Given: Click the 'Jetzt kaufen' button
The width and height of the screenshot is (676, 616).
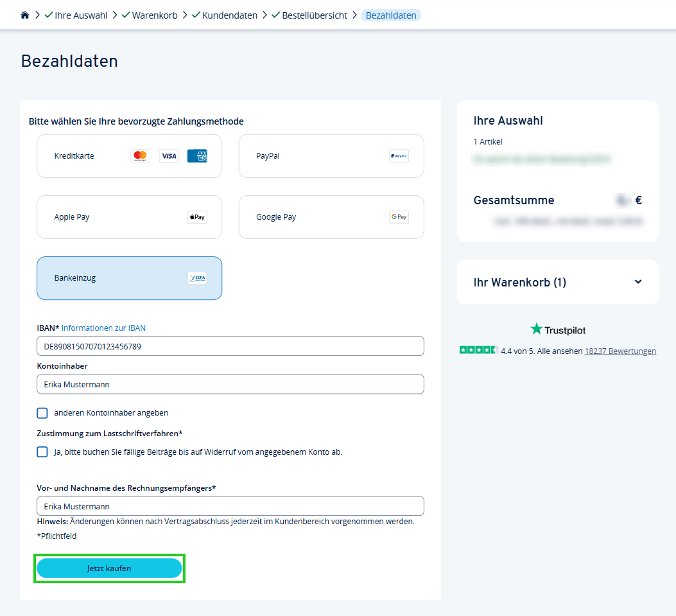Looking at the screenshot, I should pyautogui.click(x=109, y=568).
